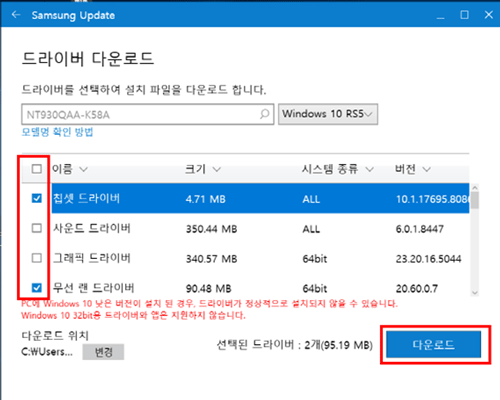Click the 다운로드 button
This screenshot has height=400, width=500.
[434, 344]
